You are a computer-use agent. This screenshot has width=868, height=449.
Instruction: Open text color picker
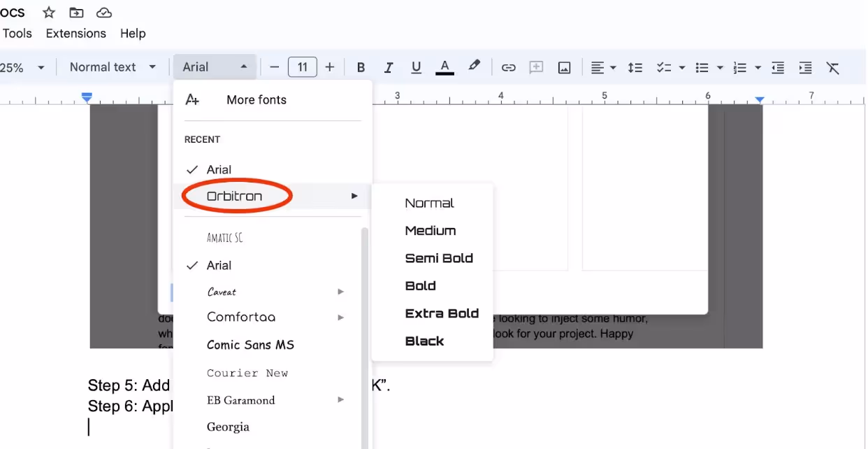444,67
